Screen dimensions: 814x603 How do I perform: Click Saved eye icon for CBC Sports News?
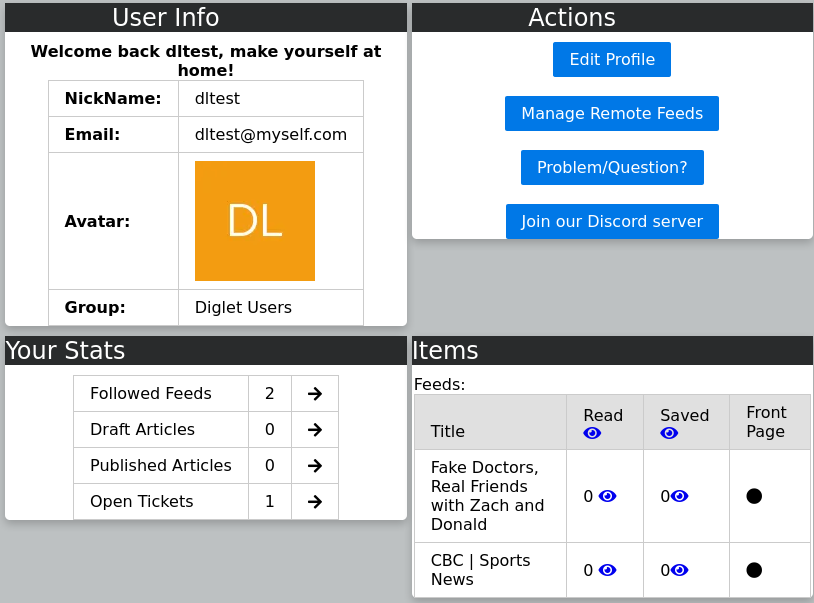tap(680, 570)
